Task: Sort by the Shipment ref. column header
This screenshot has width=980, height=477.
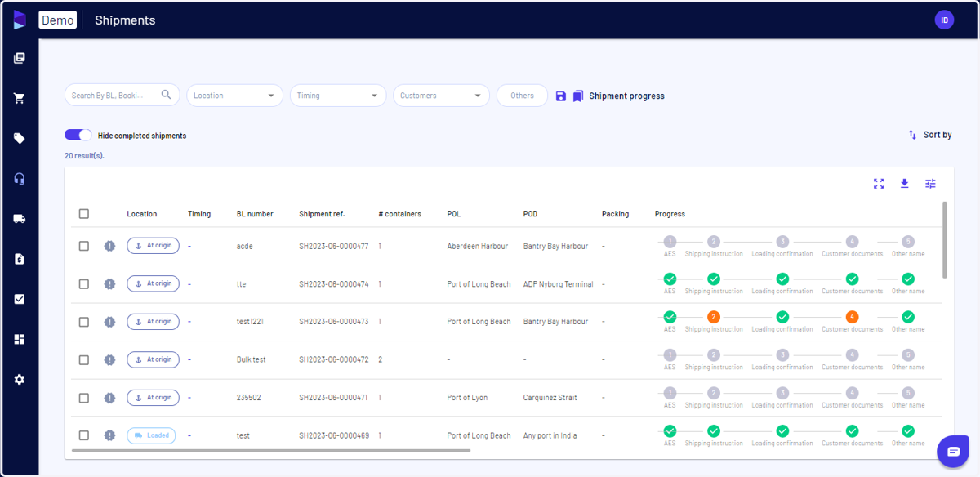Action: coord(322,214)
